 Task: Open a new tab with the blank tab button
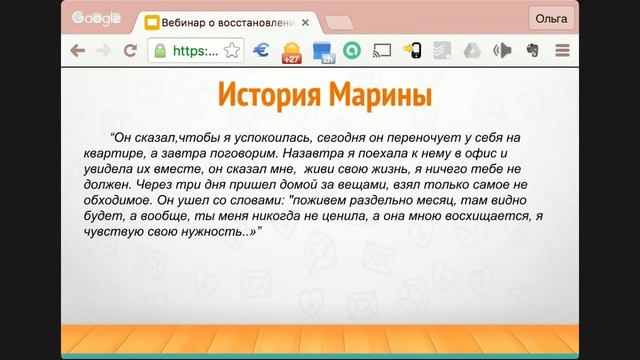pos(339,23)
